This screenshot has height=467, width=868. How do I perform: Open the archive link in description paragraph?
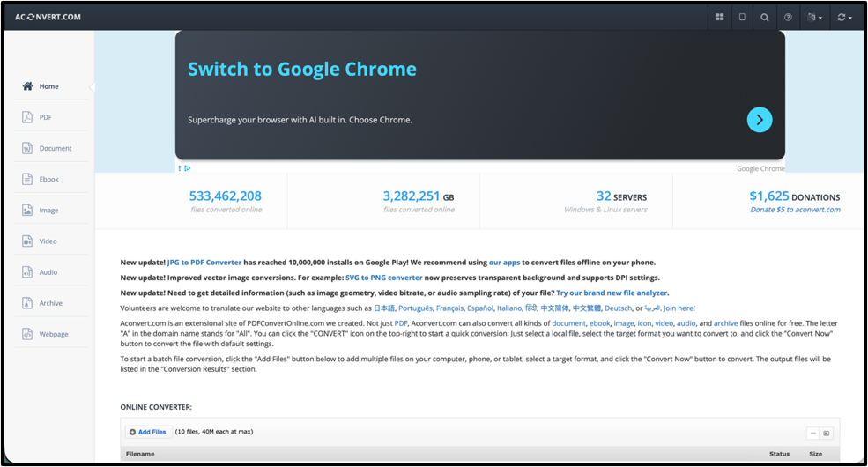[726, 323]
